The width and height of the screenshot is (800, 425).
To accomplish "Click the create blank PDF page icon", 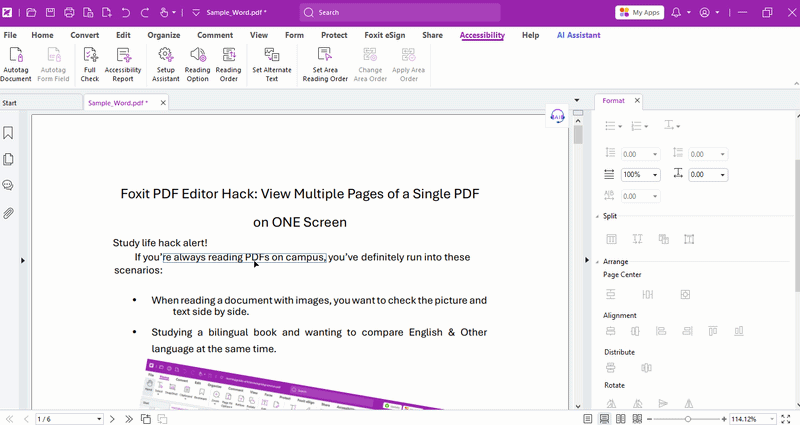I will (x=107, y=12).
